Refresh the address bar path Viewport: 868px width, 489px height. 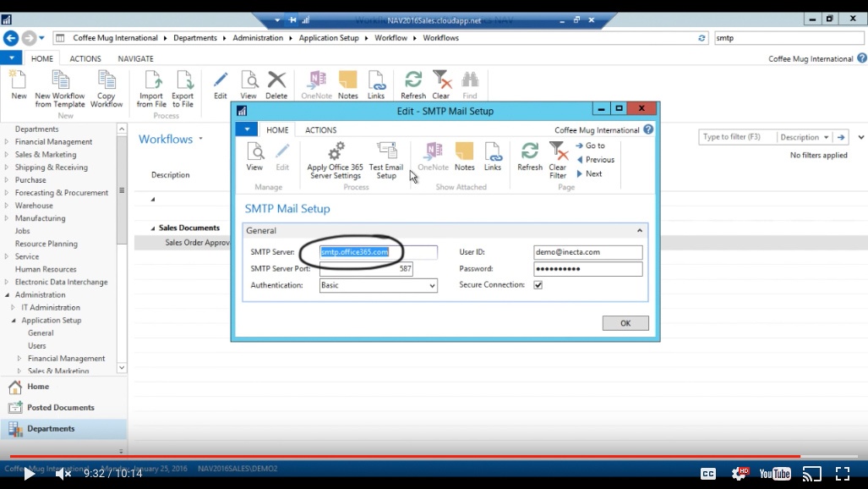coord(701,38)
